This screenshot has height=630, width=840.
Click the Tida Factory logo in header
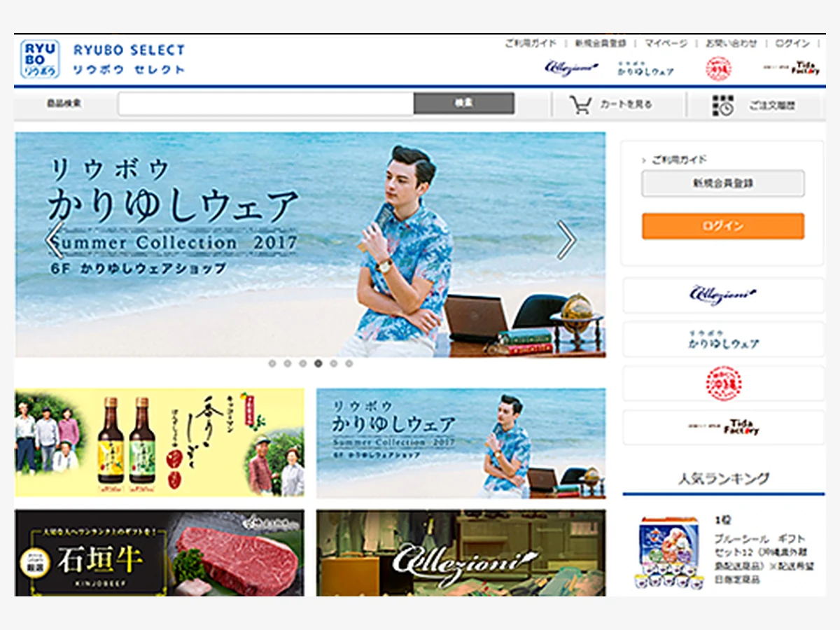tap(791, 68)
